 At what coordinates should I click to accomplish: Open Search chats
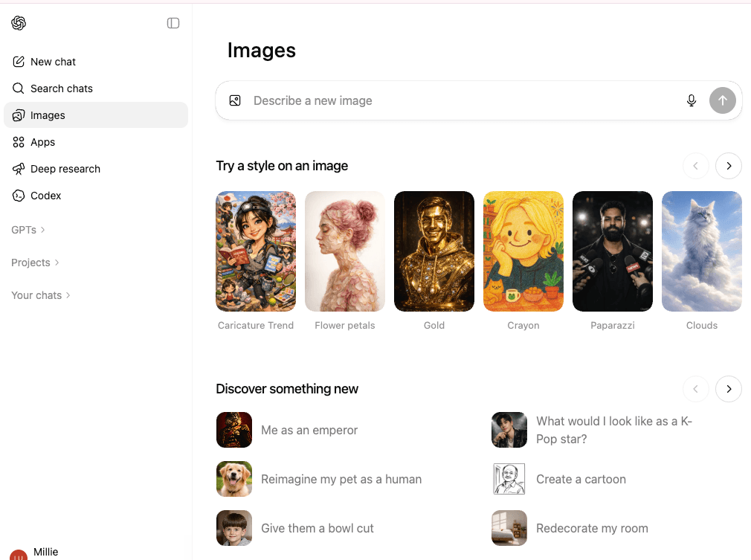click(61, 88)
